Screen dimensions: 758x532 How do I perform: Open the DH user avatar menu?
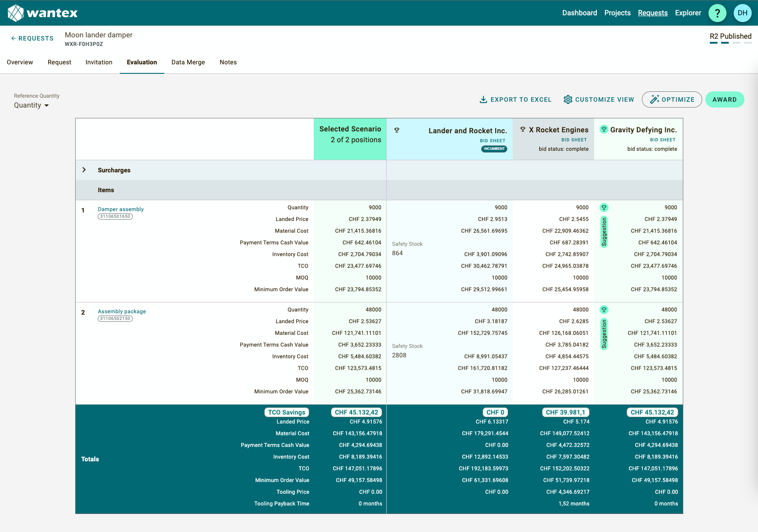pos(743,13)
